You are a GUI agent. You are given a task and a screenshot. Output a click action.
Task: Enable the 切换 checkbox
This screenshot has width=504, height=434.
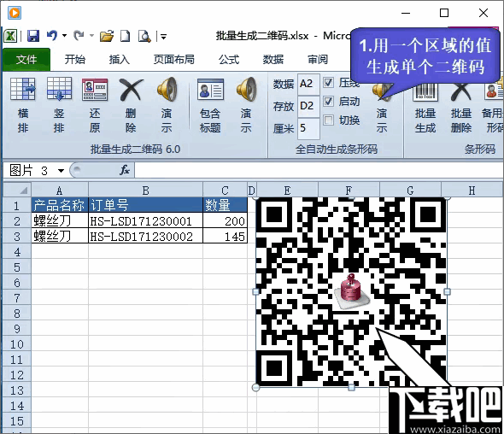point(328,120)
